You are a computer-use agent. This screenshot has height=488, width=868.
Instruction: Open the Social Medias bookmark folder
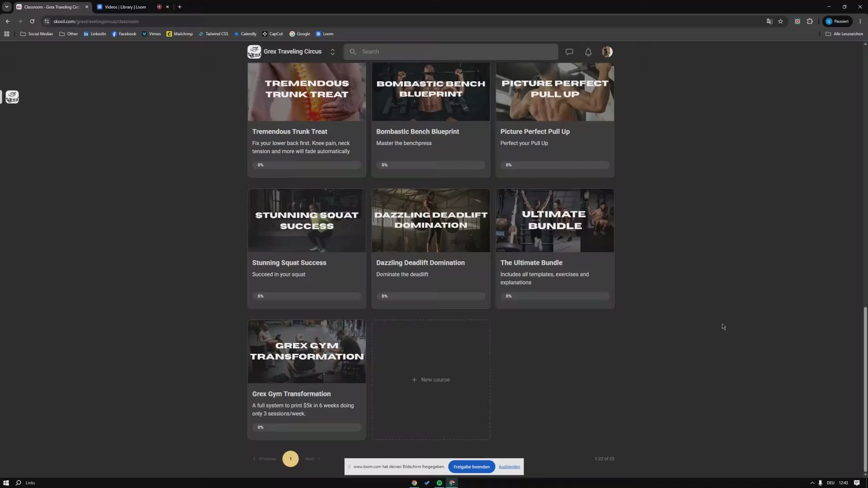37,34
